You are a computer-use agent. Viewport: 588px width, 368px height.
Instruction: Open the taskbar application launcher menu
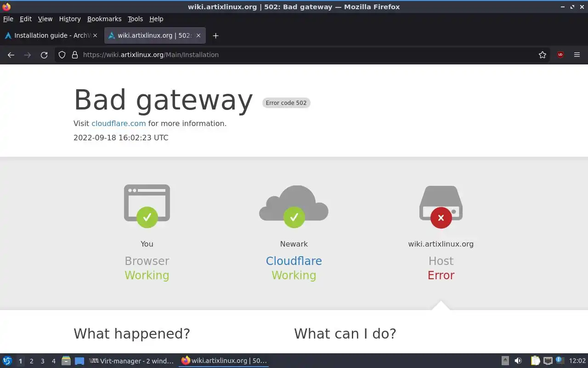click(7, 361)
